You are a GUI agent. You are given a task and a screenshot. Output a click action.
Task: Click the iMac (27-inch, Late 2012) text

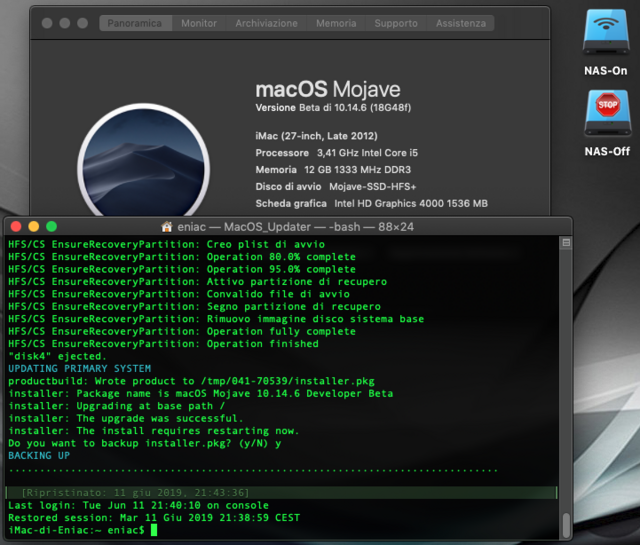(x=316, y=136)
